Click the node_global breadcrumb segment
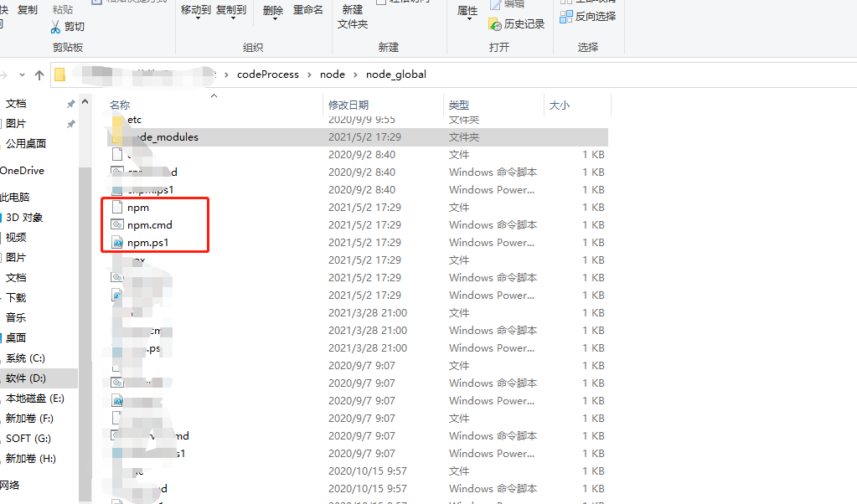This screenshot has height=504, width=857. 396,75
